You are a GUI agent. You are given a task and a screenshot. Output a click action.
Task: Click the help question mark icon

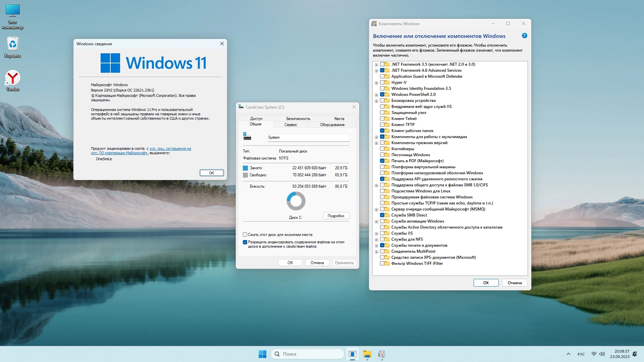coord(524,36)
